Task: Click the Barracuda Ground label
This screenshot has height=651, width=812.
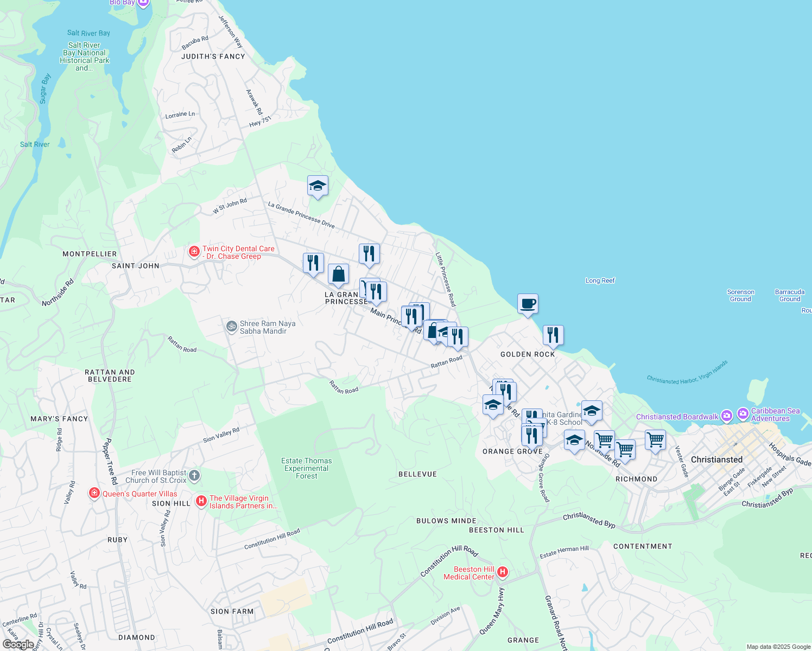Action: tap(790, 295)
